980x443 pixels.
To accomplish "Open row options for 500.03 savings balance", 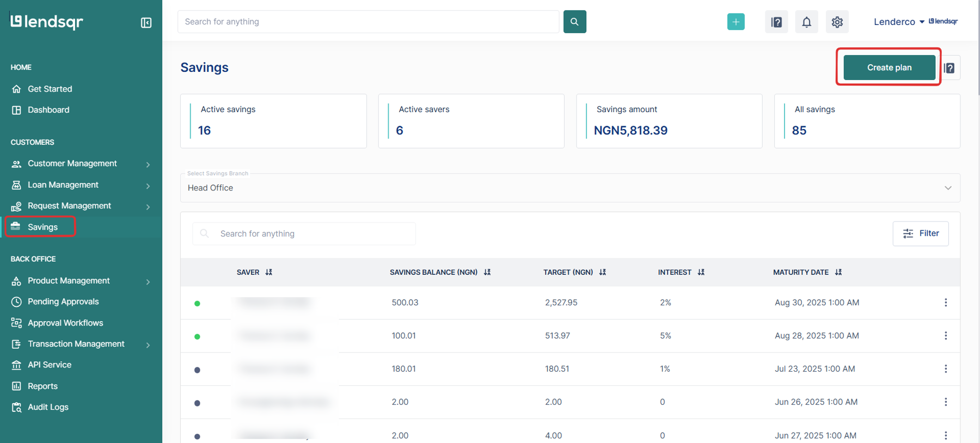I will coord(945,303).
